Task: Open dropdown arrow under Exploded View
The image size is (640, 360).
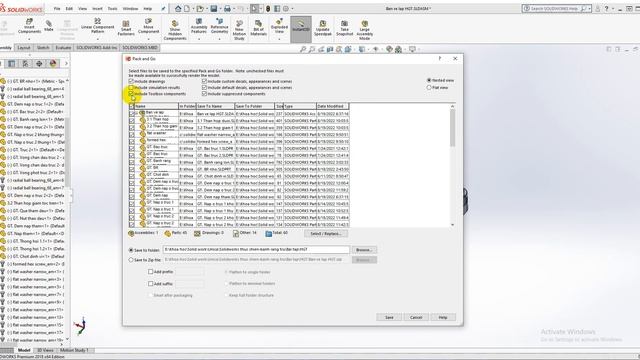Action: (x=279, y=39)
